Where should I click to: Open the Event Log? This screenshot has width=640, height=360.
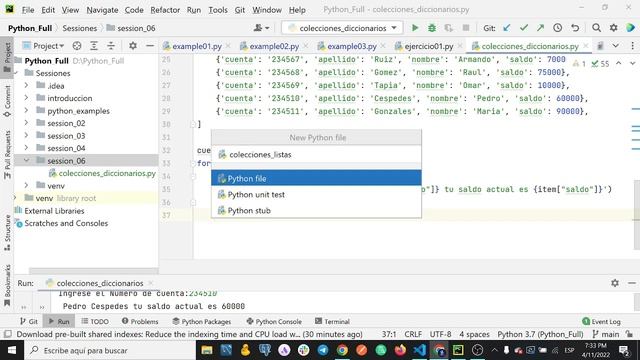601,321
